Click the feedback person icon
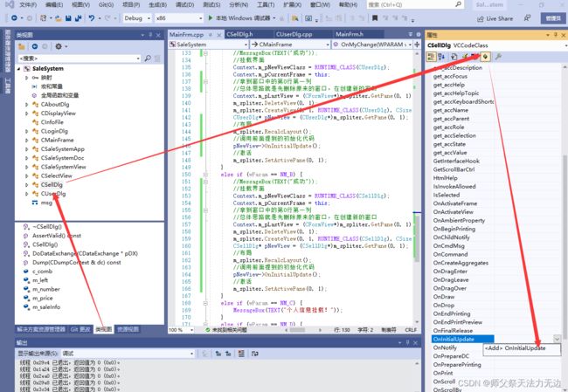The width and height of the screenshot is (568, 392). pyautogui.click(x=528, y=18)
